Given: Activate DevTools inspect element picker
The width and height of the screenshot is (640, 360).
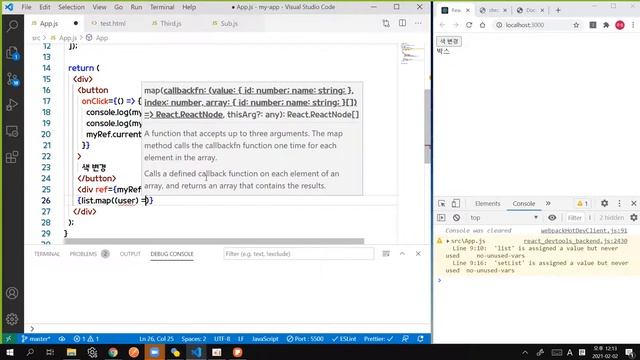Looking at the screenshot, I should (x=442, y=203).
